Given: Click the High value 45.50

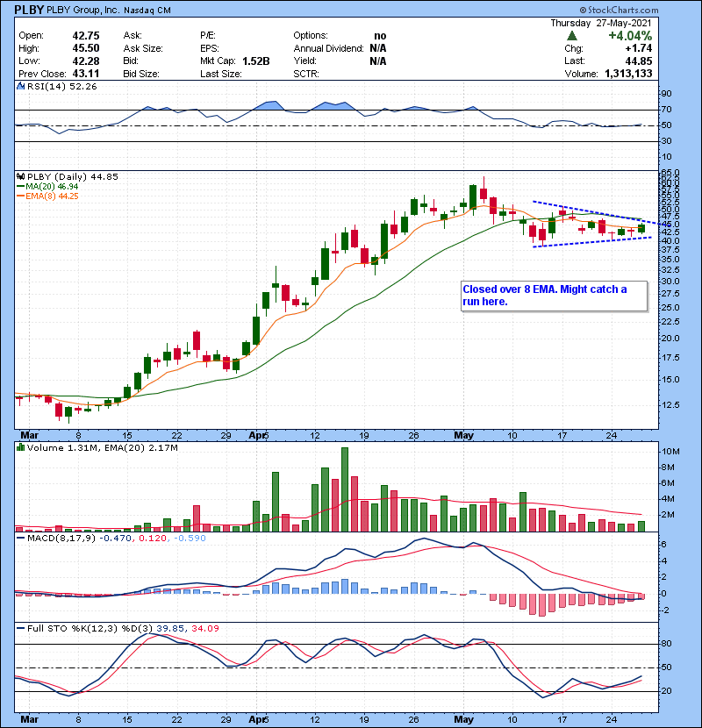Looking at the screenshot, I should click(86, 48).
